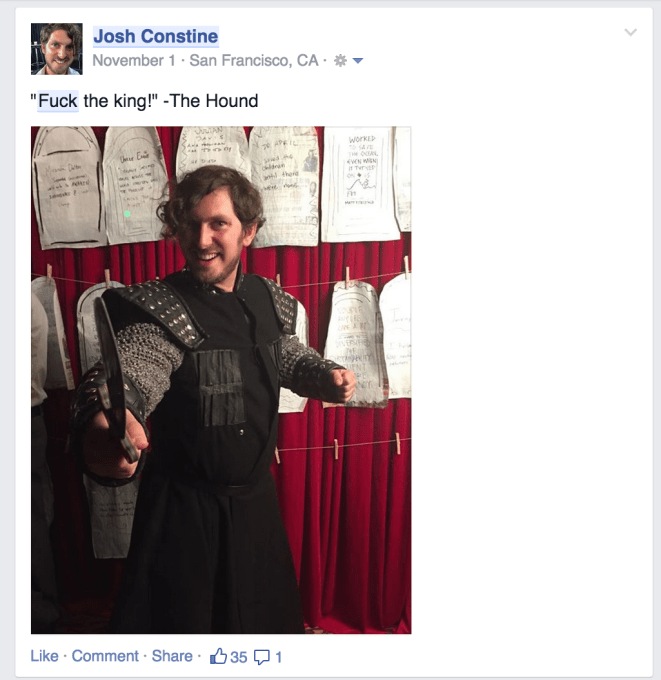Click the highlighted word "Fuck" in the caption

pyautogui.click(x=58, y=101)
